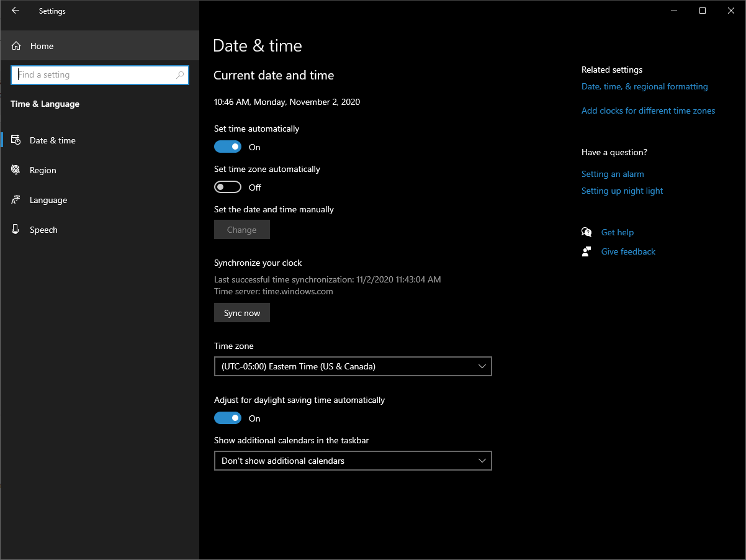Viewport: 746px width, 560px height.
Task: Enable Set time zone automatically
Action: (x=228, y=187)
